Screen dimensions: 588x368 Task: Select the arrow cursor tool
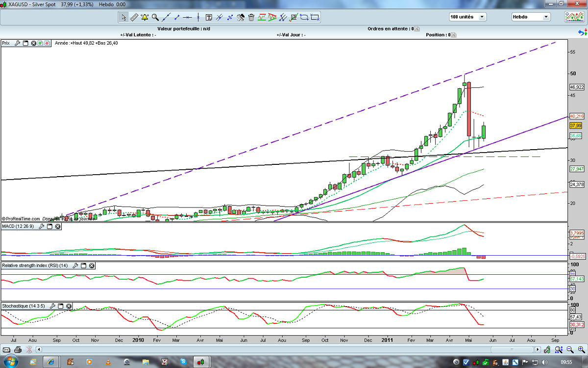tap(124, 17)
